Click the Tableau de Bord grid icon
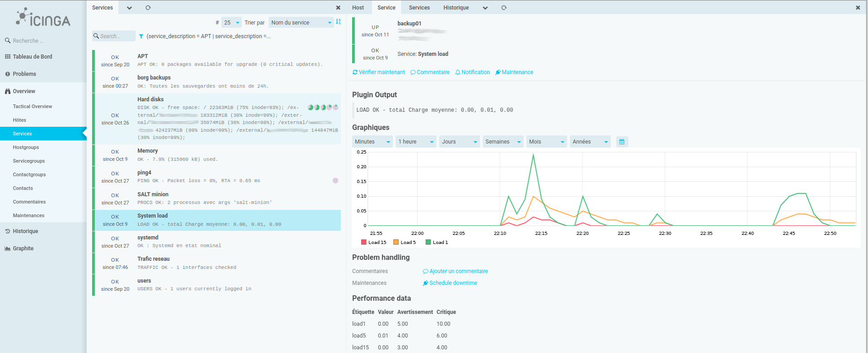 click(8, 57)
